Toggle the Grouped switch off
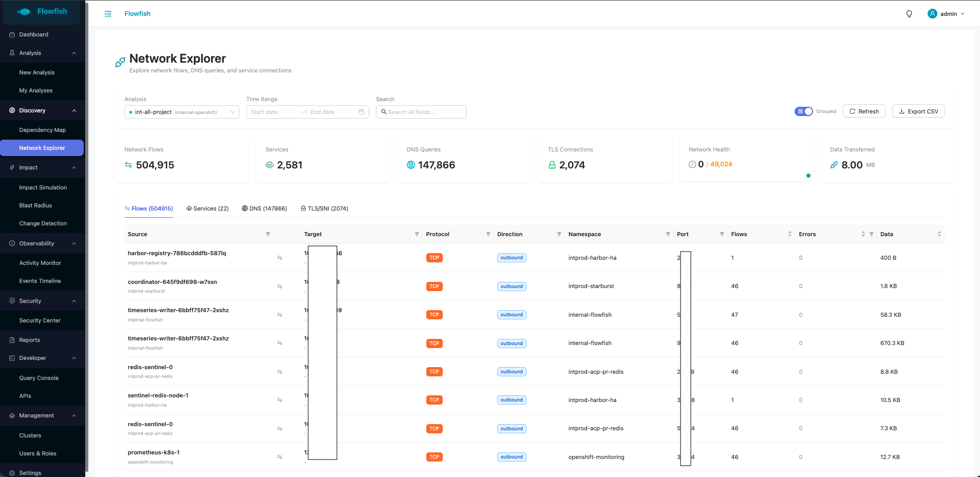 pyautogui.click(x=803, y=111)
